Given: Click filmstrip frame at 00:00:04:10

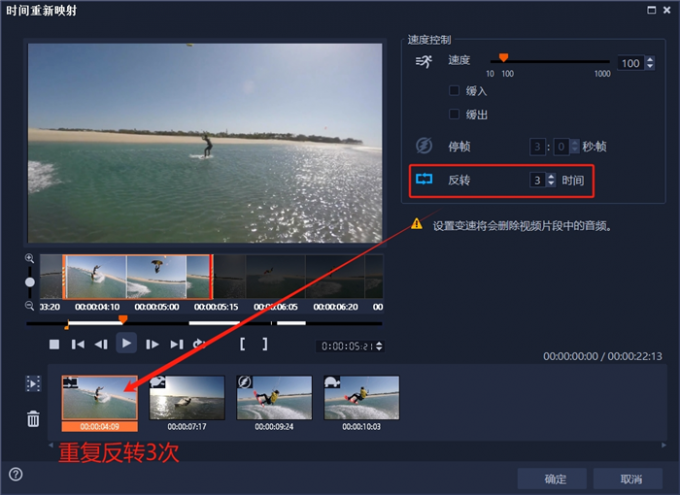Looking at the screenshot, I should point(96,277).
